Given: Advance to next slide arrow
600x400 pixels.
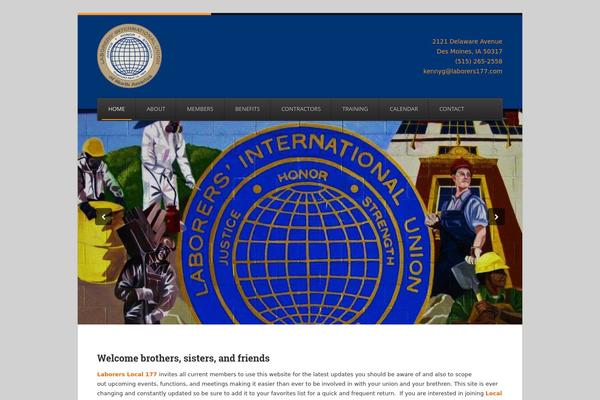Looking at the screenshot, I should (x=496, y=217).
